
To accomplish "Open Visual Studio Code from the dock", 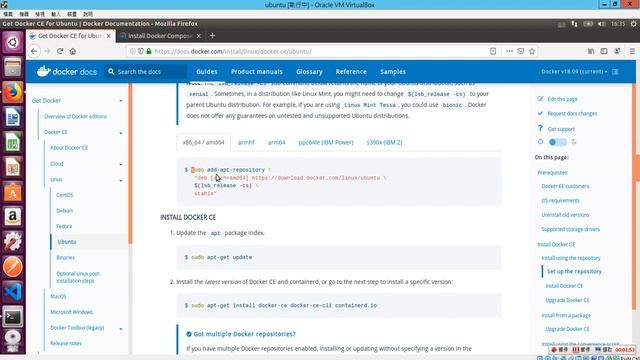I will point(13,292).
